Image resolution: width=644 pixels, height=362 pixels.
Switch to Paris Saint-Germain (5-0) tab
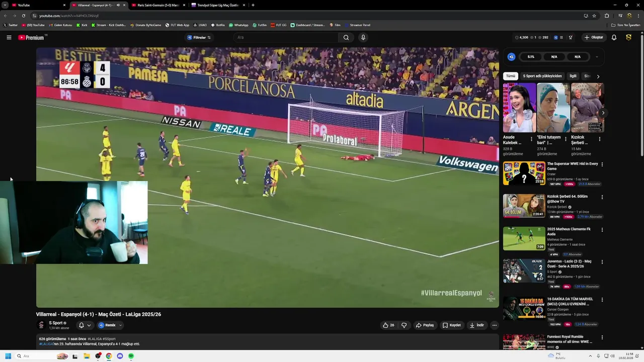pos(158,5)
